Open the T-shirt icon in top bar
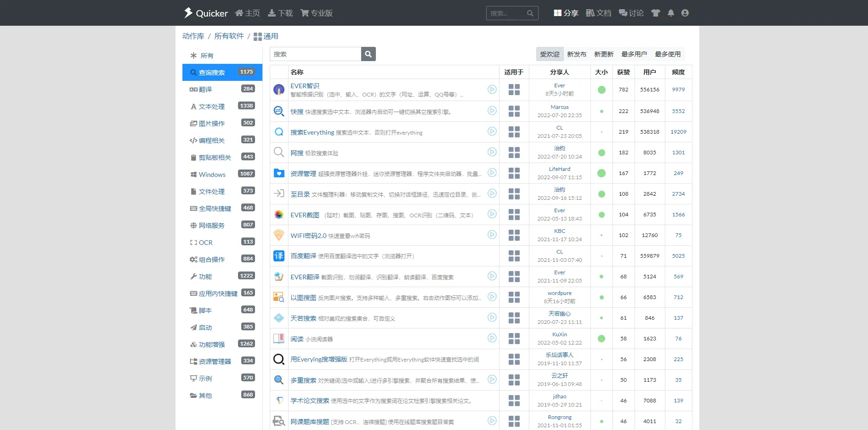 [x=656, y=13]
